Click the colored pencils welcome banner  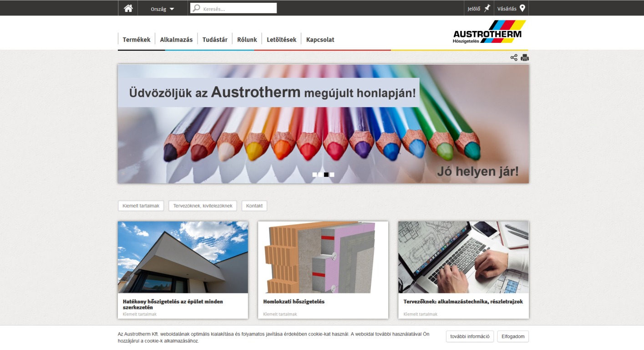click(323, 124)
